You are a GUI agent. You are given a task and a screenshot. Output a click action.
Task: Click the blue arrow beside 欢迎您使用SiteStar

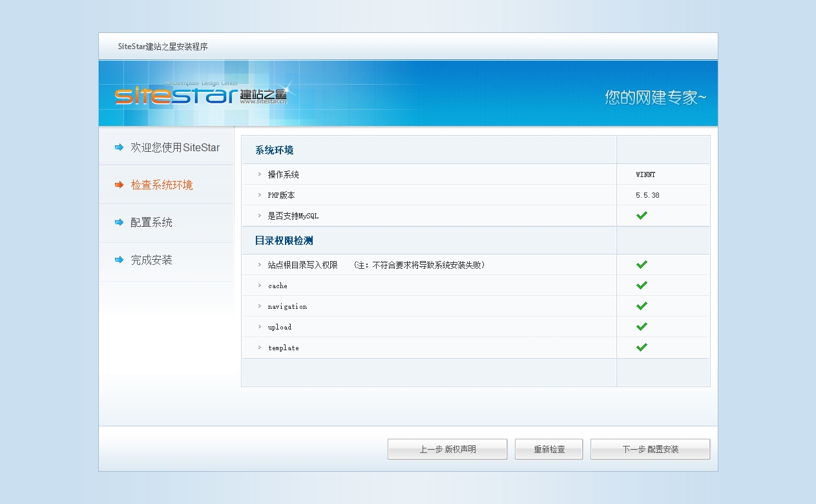coord(119,147)
